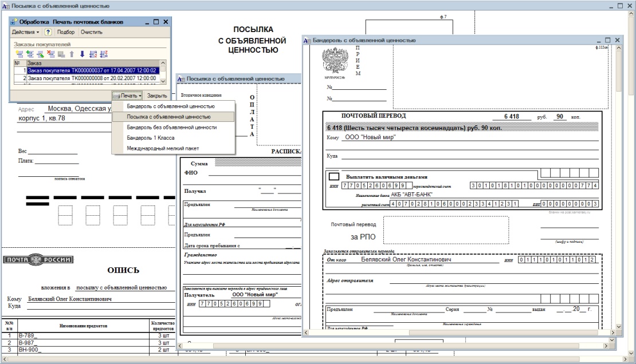The image size is (636, 364).
Task: Click the inner Посылка window title icon
Action: tap(181, 78)
